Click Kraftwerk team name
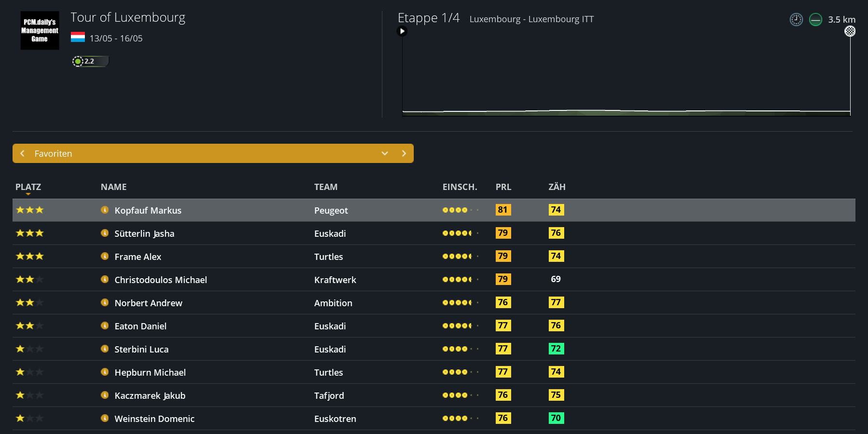 point(335,280)
